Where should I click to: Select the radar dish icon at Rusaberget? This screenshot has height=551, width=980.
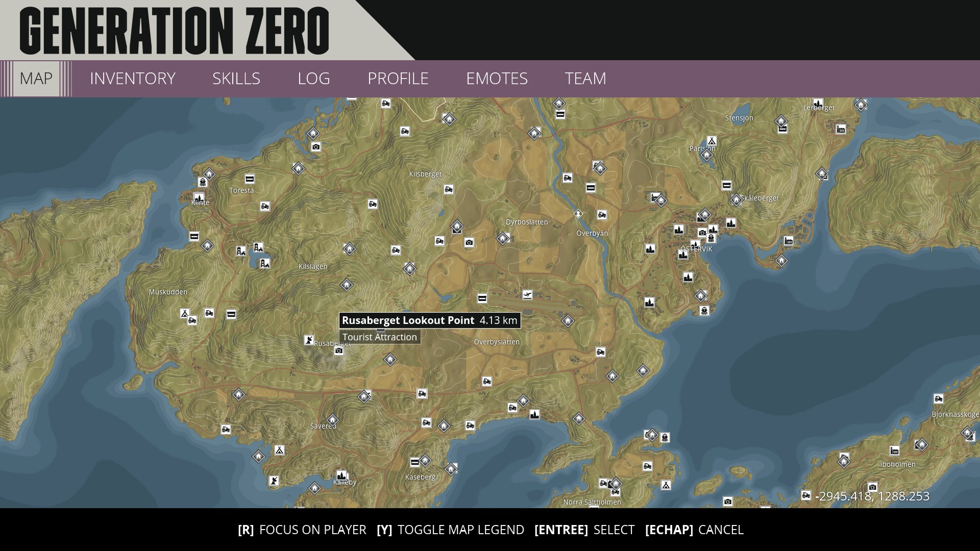click(x=309, y=340)
